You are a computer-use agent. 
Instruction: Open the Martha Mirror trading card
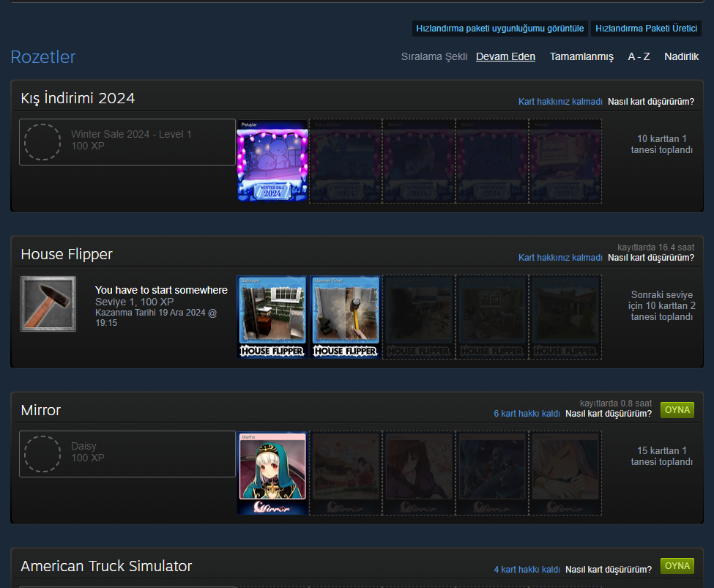pos(272,473)
